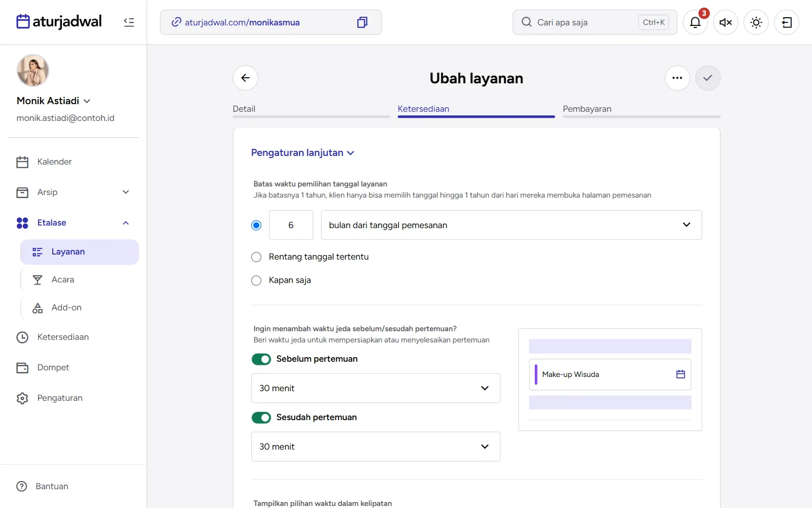Select Acara under Etalase
Viewport: 812px width, 508px height.
click(80, 280)
